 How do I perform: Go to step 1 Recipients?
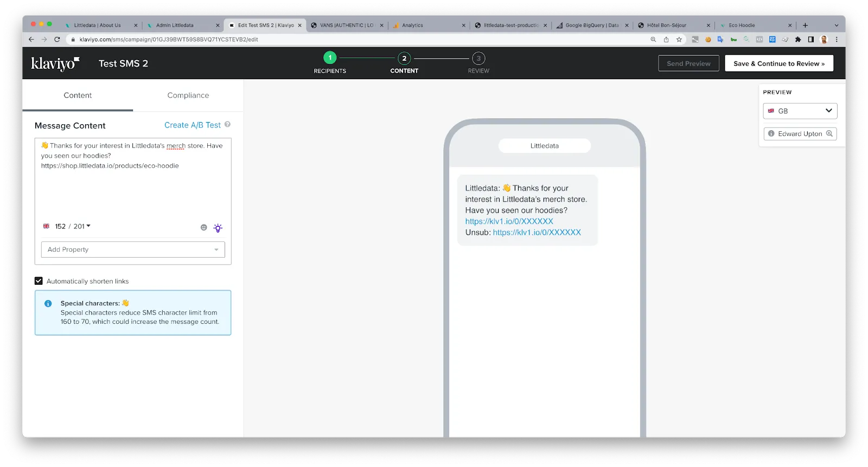330,62
